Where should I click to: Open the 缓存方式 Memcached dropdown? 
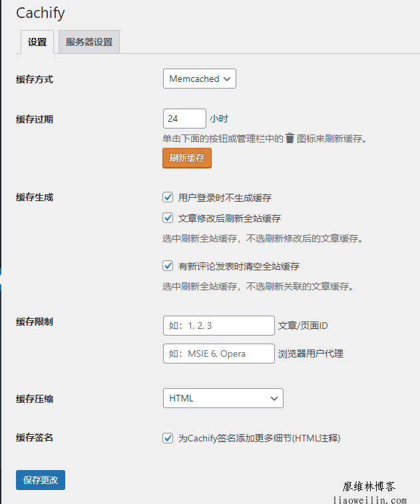pyautogui.click(x=200, y=79)
